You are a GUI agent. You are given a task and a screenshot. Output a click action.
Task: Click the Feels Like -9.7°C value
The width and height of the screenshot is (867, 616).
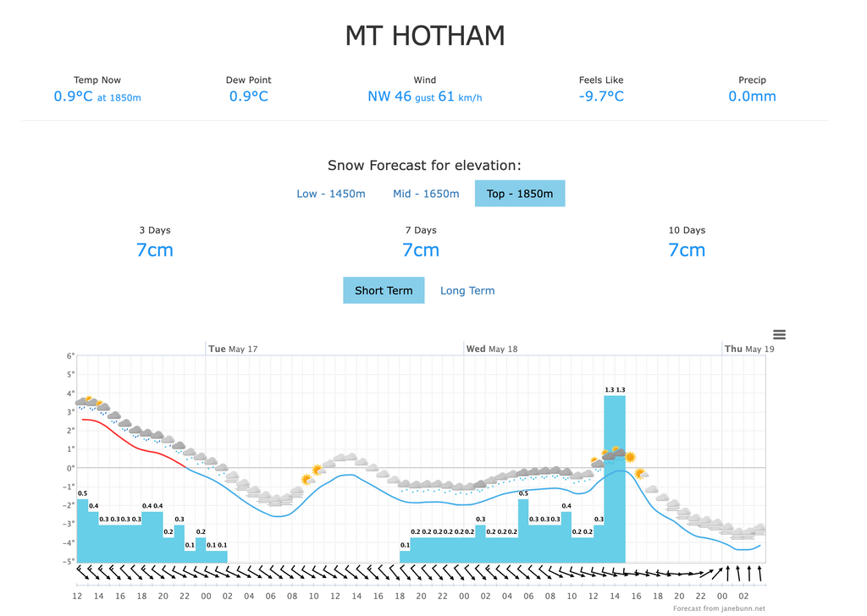pos(601,96)
